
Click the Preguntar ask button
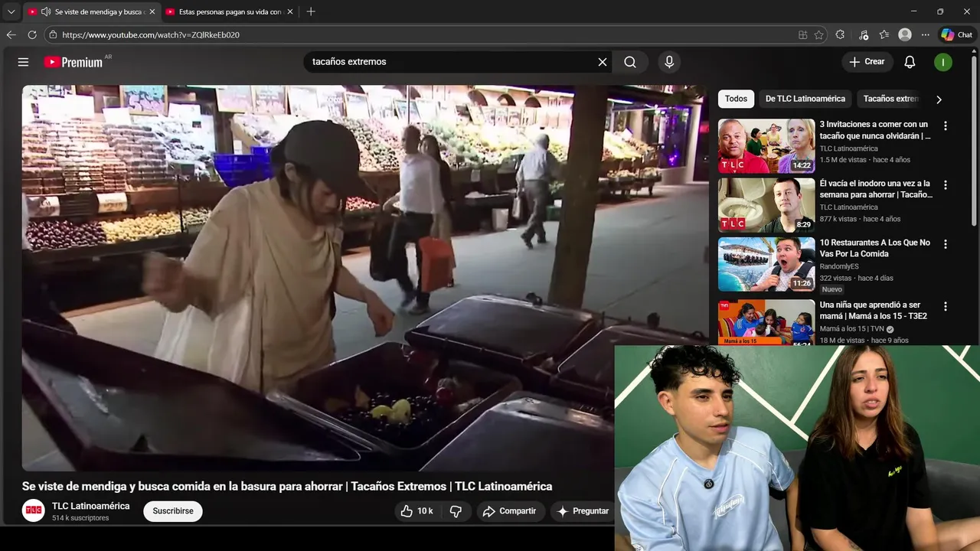click(583, 511)
